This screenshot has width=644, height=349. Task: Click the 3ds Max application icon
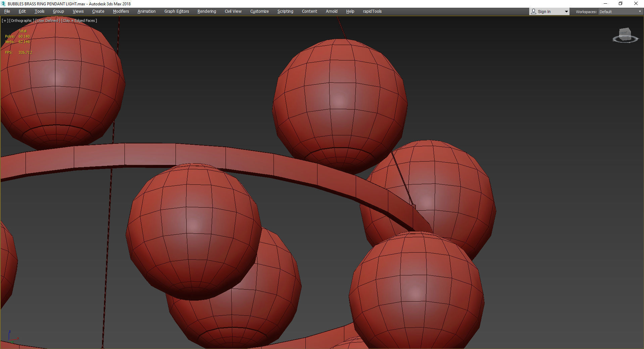[x=3, y=4]
